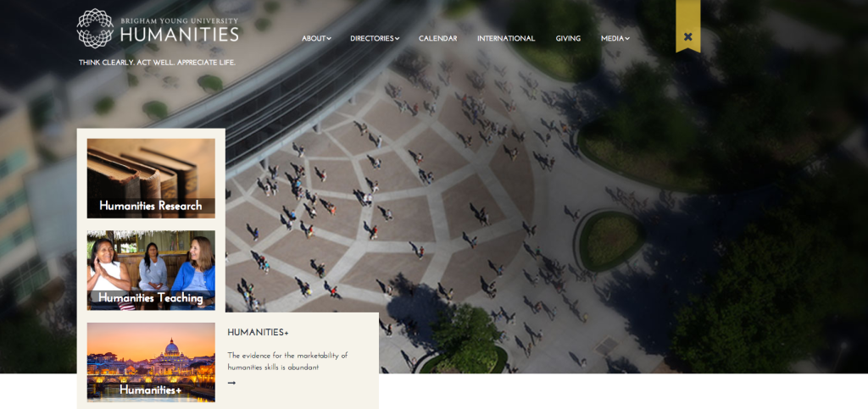Click the Brigham Young University Humanities wordmark

180,30
